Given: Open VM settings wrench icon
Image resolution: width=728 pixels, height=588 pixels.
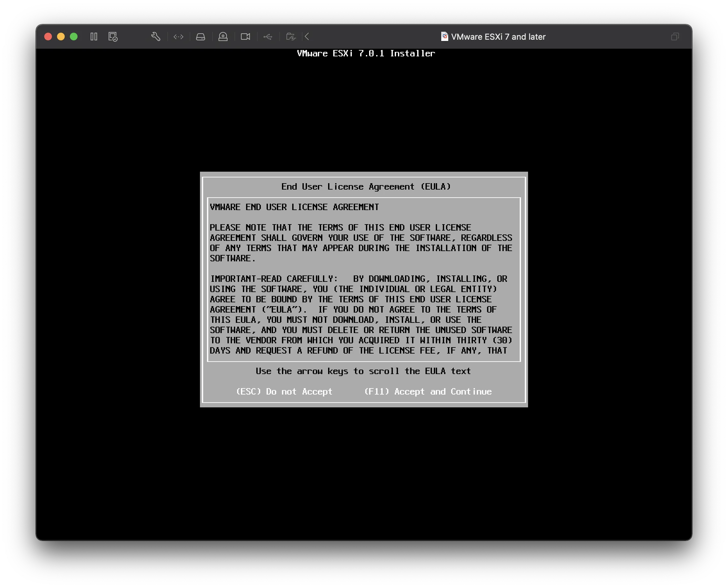Looking at the screenshot, I should 155,37.
